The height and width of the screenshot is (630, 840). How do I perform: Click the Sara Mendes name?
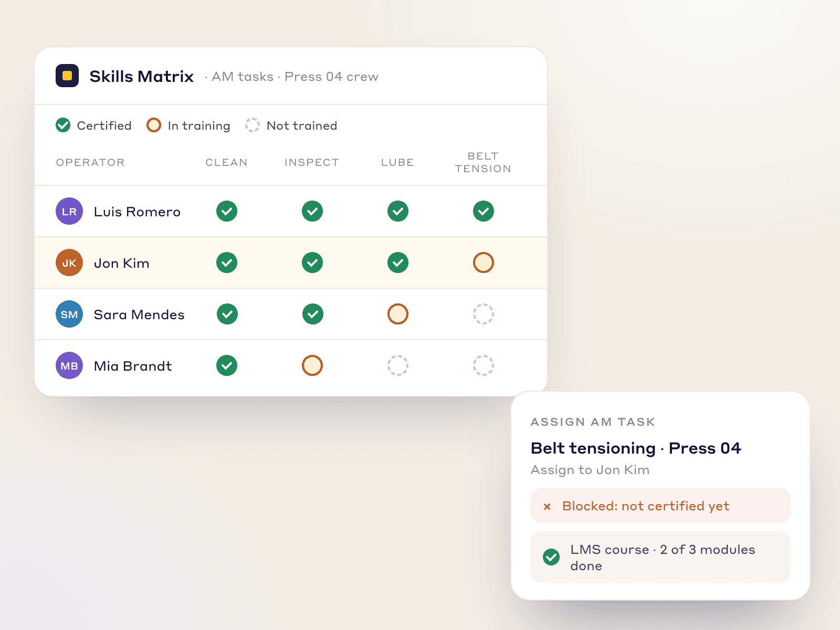click(x=139, y=314)
